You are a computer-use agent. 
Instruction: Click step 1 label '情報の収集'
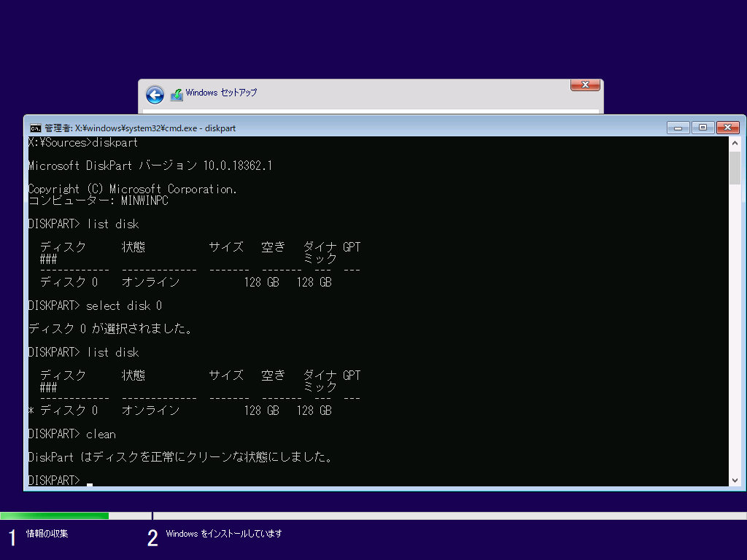(47, 534)
